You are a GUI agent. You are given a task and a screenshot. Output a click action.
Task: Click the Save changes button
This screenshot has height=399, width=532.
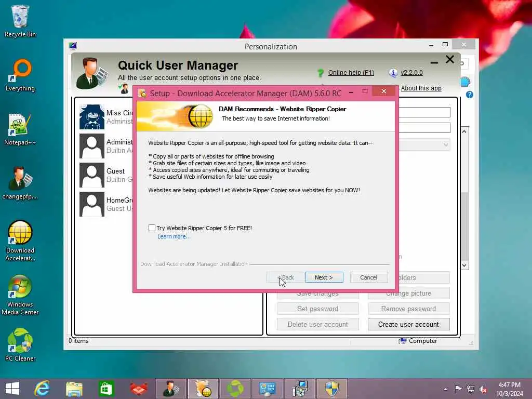point(317,294)
